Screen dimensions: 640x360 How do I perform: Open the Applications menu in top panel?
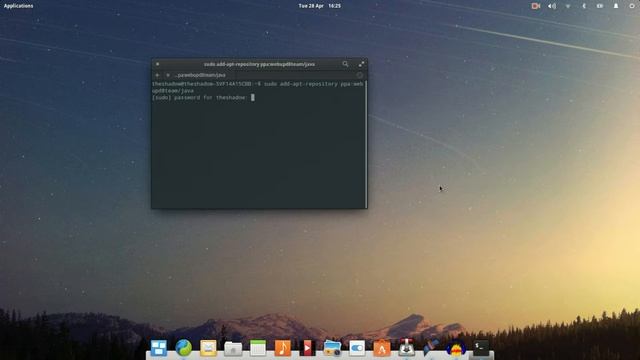click(18, 6)
